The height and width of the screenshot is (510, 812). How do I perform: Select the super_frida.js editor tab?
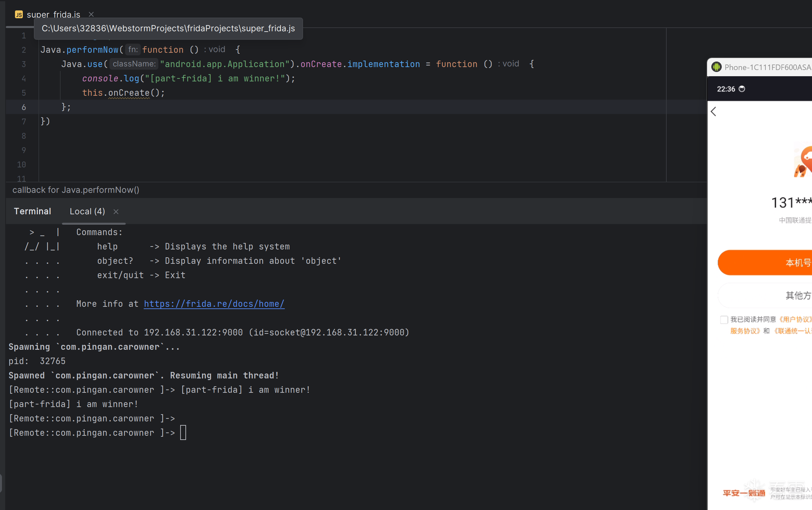coord(53,15)
